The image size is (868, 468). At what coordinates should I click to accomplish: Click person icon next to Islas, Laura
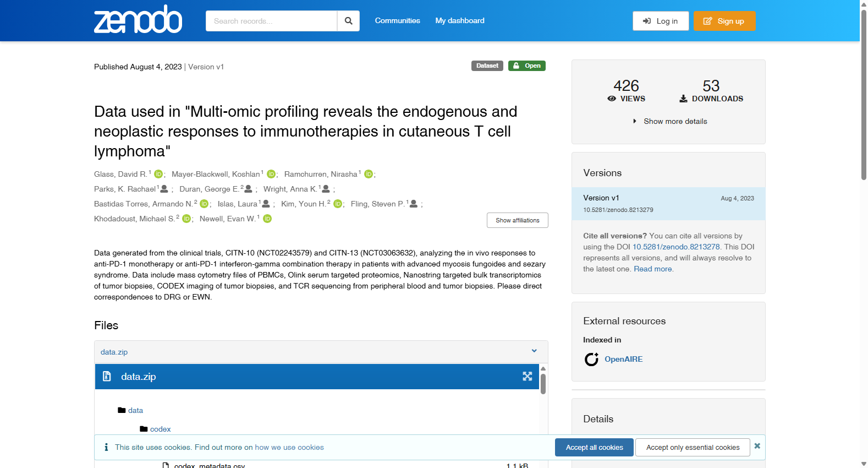point(266,204)
